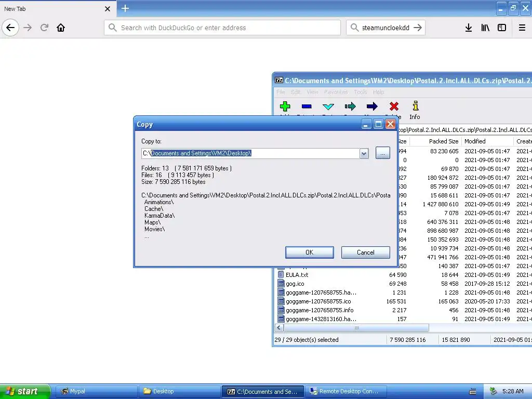Open the 7-Zip File menu
Image resolution: width=532 pixels, height=399 pixels.
(x=281, y=92)
